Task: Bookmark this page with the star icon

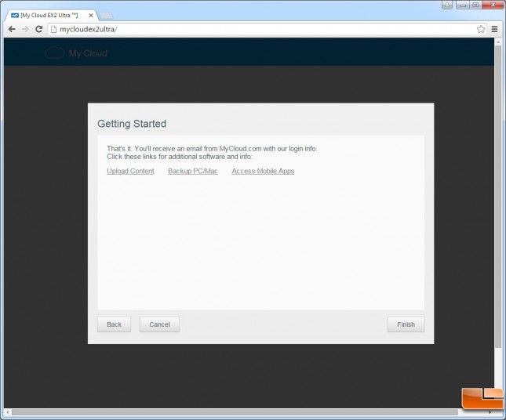Action: pyautogui.click(x=481, y=29)
